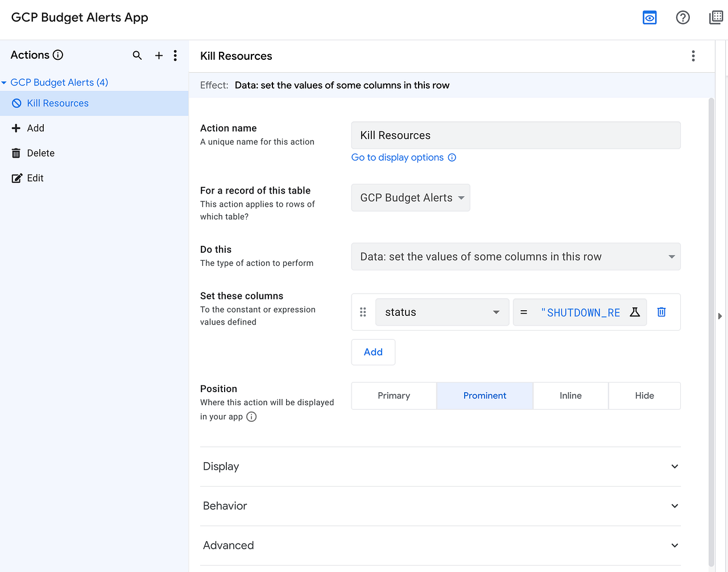
Task: Click GCP Budget Alerts App title
Action: click(80, 18)
